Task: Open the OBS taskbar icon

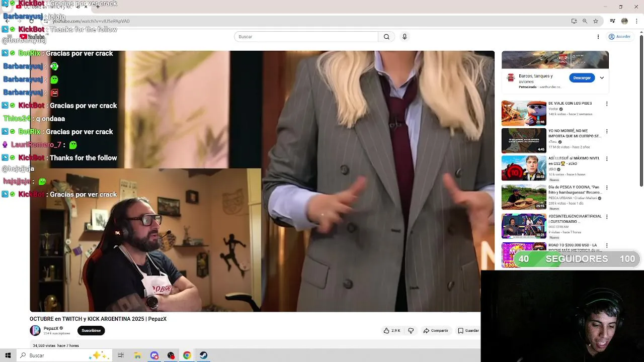Action: pos(171,355)
